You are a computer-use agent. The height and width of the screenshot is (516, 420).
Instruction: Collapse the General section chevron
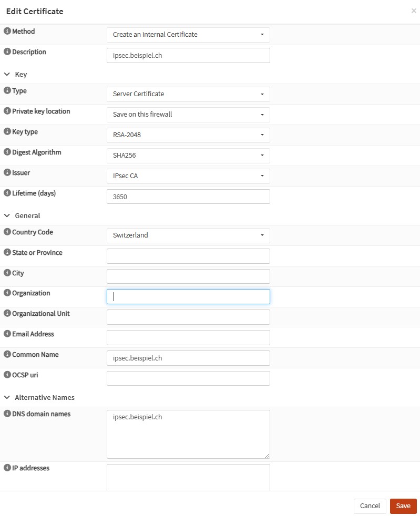[x=7, y=215]
